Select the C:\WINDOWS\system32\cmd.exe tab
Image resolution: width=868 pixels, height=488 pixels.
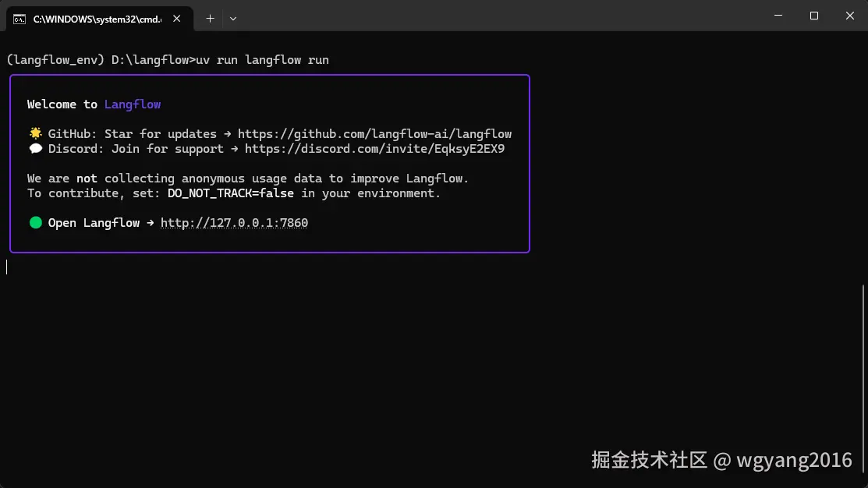[97, 18]
